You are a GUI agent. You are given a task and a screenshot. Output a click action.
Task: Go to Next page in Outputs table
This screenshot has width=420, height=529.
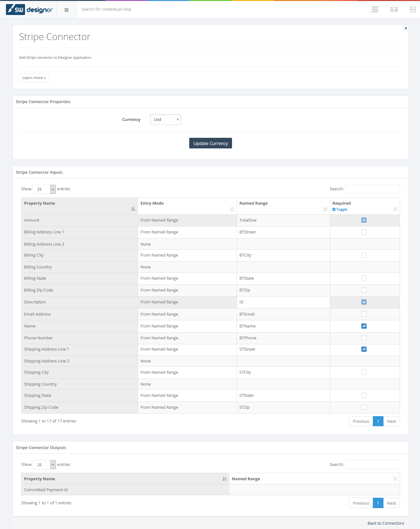[x=392, y=503]
